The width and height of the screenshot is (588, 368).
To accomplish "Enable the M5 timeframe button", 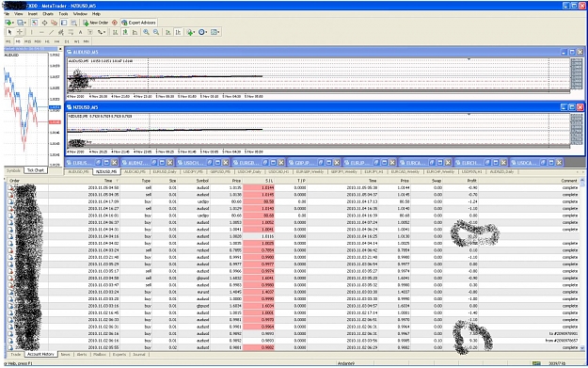I will (x=18, y=41).
